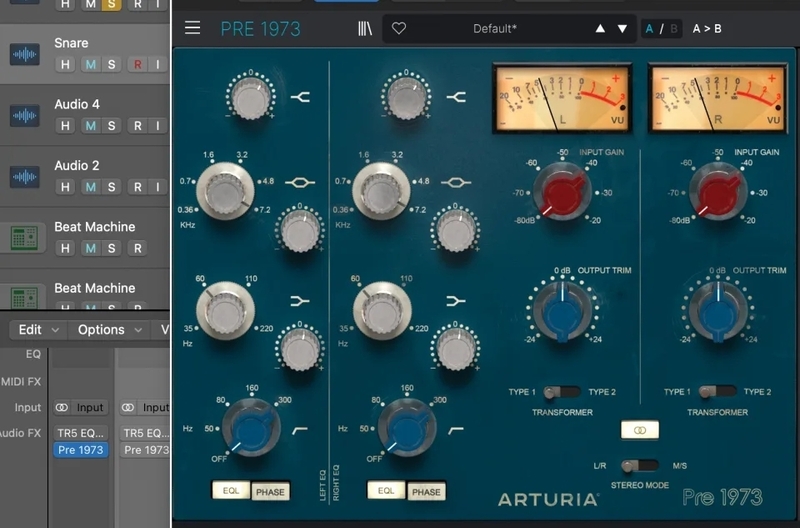Click the first Beat Machine drum icon
The height and width of the screenshot is (528, 800).
(x=24, y=238)
